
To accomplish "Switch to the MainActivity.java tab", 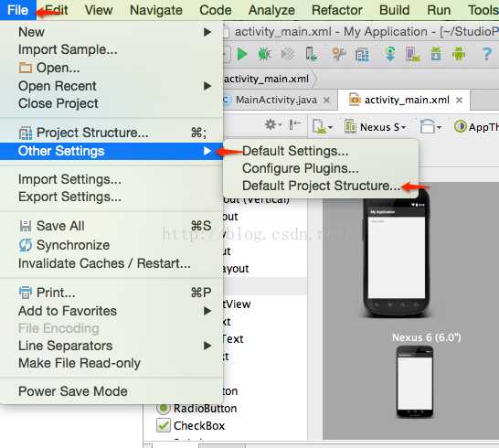I will [x=276, y=100].
